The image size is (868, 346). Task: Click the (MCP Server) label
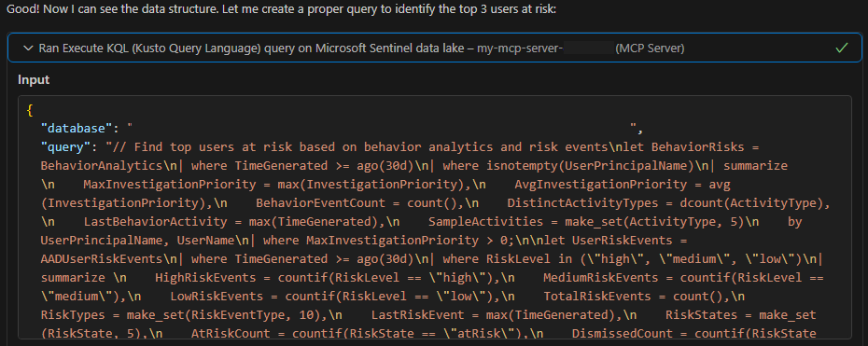point(650,48)
